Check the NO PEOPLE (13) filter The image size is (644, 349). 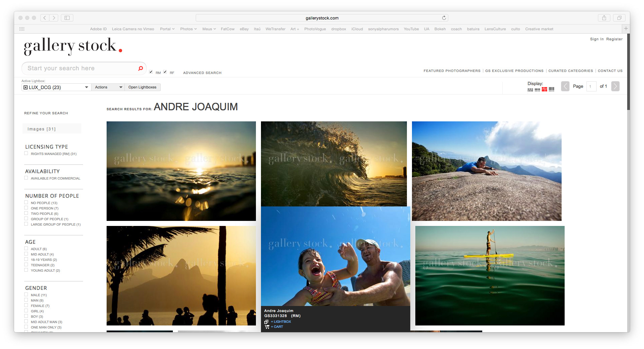tap(26, 203)
